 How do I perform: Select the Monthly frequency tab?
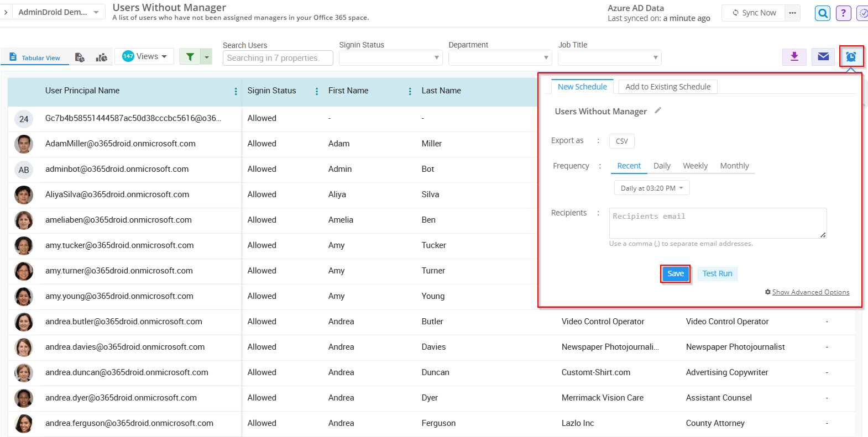(x=734, y=166)
